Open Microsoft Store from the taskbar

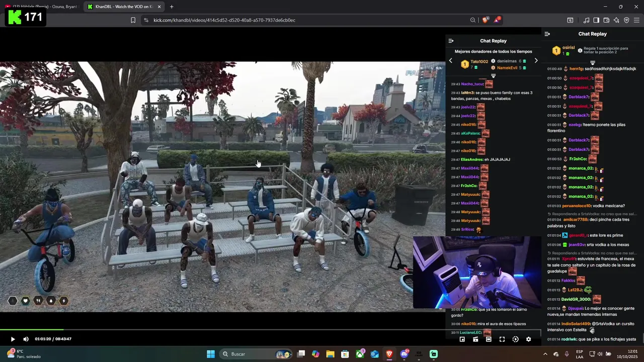coord(345,354)
